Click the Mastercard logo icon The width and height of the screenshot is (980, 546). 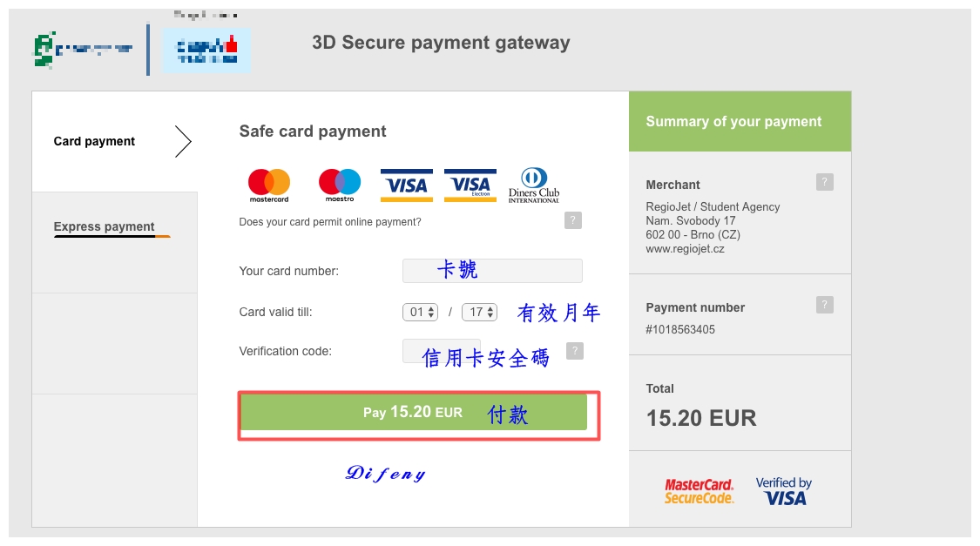[269, 185]
